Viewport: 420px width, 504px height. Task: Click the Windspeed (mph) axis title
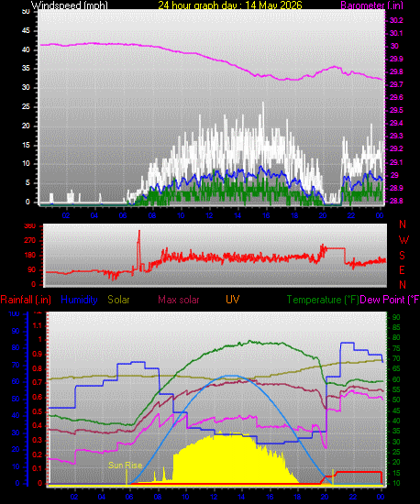pyautogui.click(x=70, y=5)
